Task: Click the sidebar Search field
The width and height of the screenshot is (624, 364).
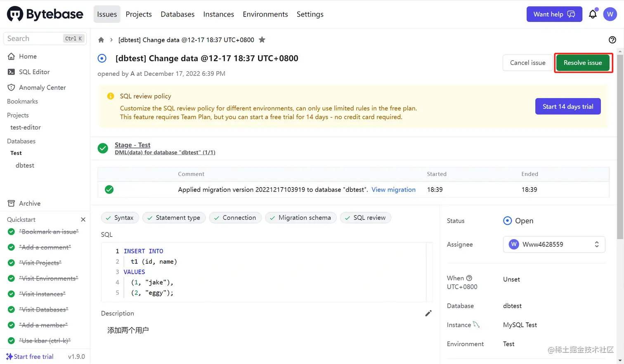Action: [x=35, y=38]
